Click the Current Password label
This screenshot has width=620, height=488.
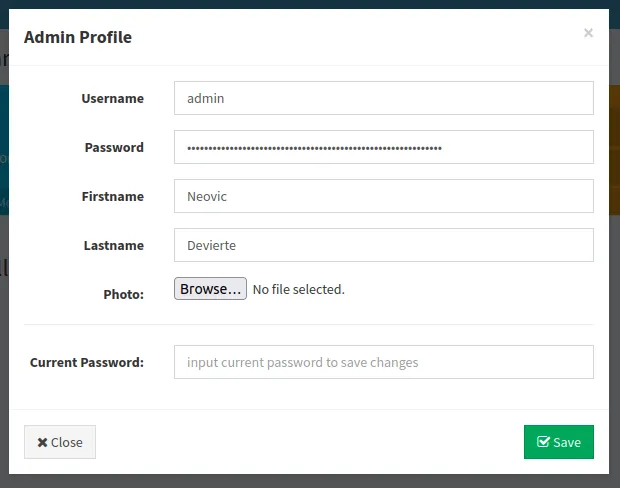point(87,362)
